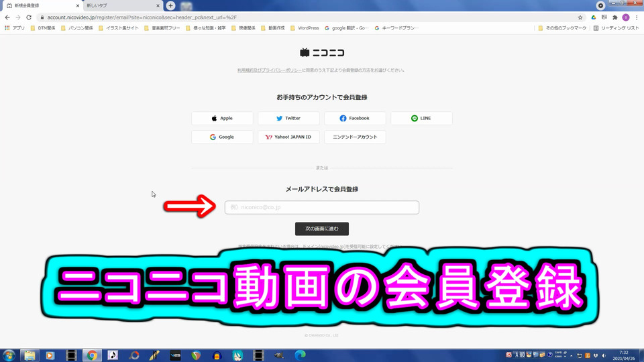The width and height of the screenshot is (644, 362).
Task: Show hidden tray icons arrow
Action: point(572,355)
